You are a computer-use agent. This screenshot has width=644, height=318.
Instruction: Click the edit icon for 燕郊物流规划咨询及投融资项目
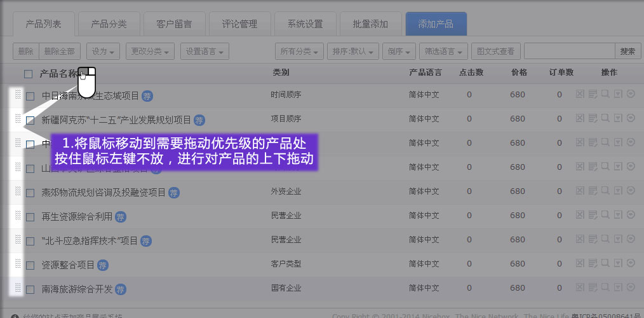pyautogui.click(x=593, y=191)
